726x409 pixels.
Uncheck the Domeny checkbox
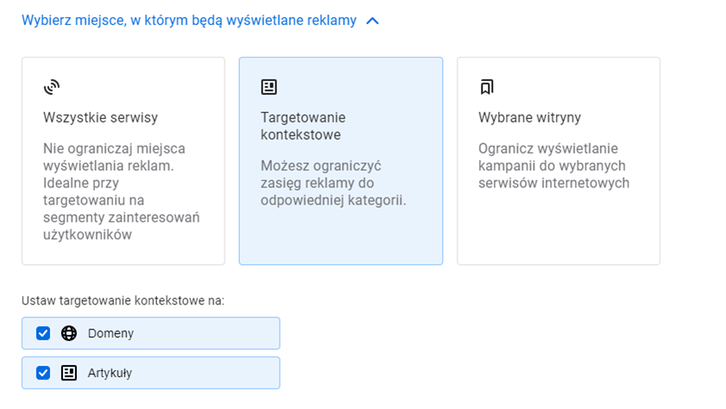(43, 333)
